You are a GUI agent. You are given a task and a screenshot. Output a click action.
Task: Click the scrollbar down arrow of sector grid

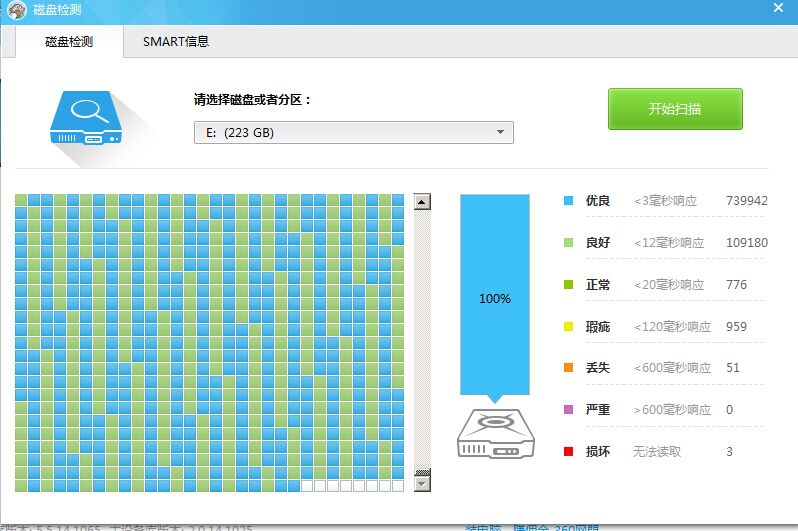point(422,483)
